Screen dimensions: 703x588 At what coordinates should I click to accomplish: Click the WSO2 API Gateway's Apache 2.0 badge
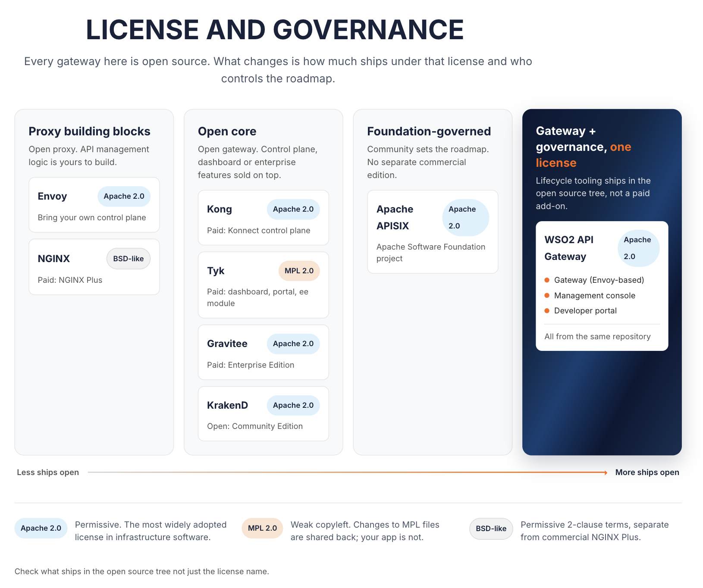point(639,248)
